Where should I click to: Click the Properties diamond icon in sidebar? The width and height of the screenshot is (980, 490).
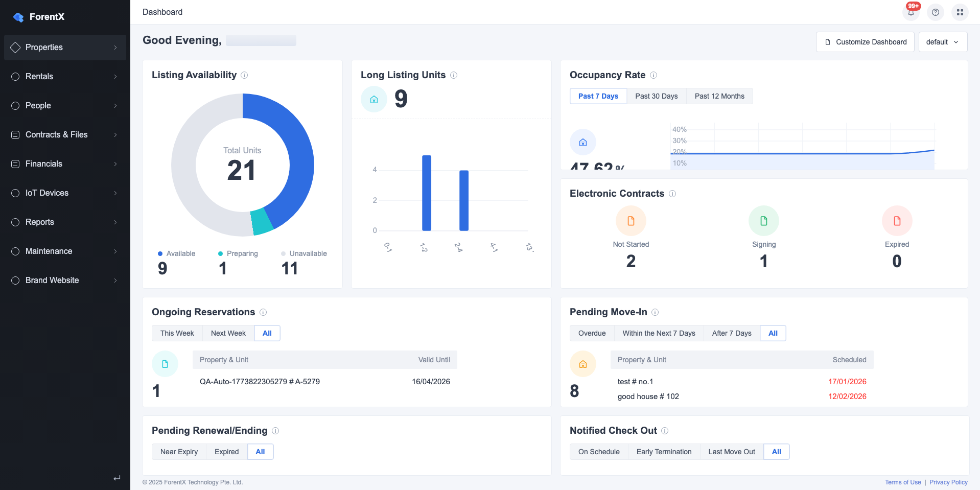click(15, 48)
